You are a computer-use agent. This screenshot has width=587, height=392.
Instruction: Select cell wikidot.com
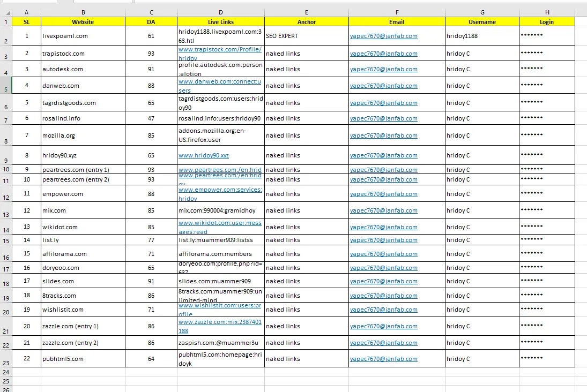(x=83, y=227)
